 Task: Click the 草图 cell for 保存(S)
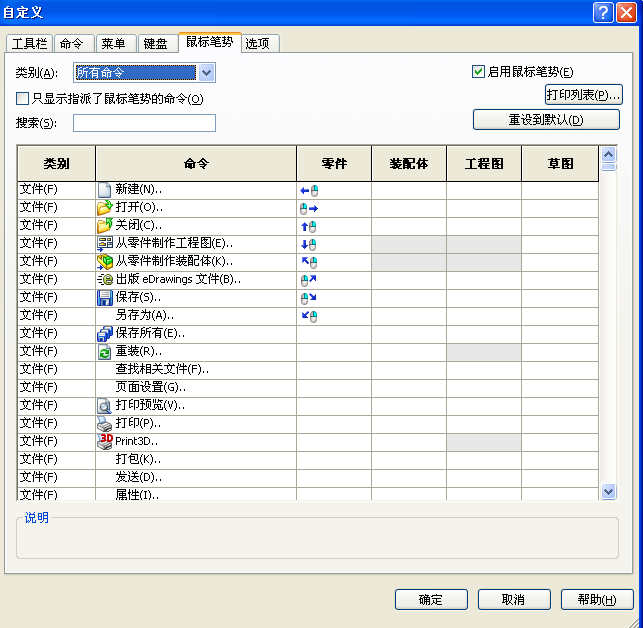[560, 298]
